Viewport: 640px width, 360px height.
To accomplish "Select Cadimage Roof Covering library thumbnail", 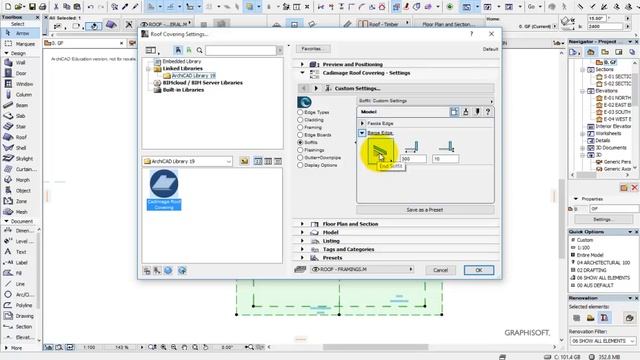I will point(164,190).
